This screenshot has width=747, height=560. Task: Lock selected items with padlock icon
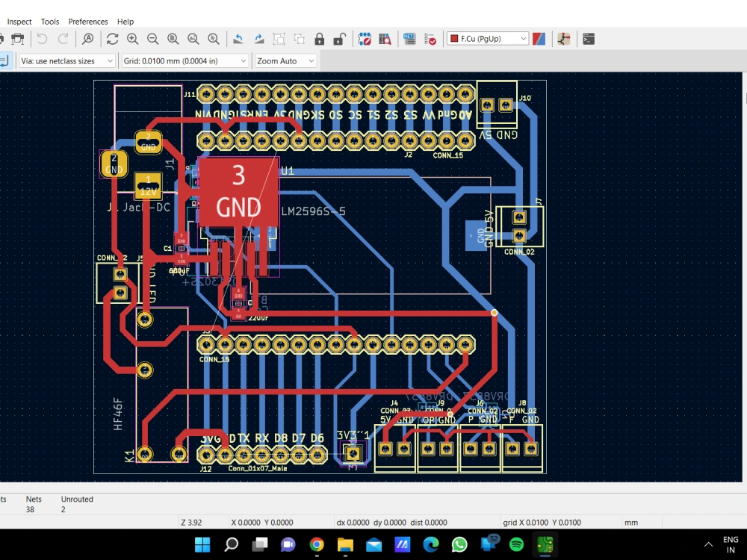pyautogui.click(x=320, y=38)
